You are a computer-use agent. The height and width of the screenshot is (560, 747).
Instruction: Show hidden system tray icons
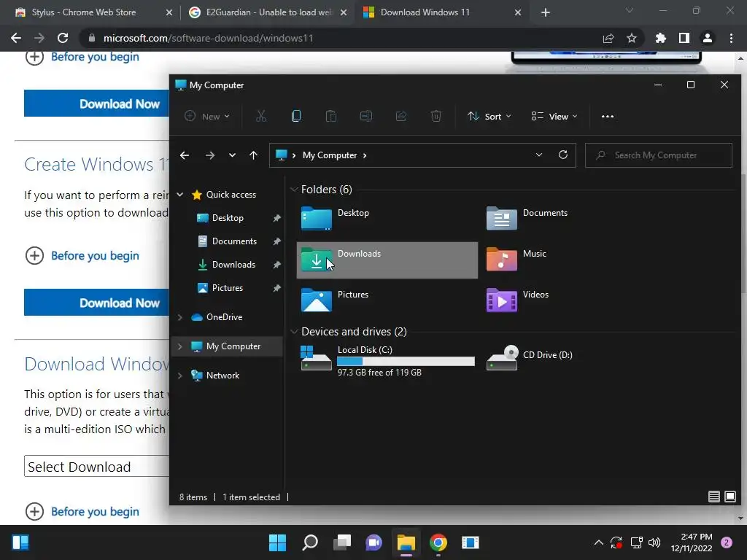[598, 542]
